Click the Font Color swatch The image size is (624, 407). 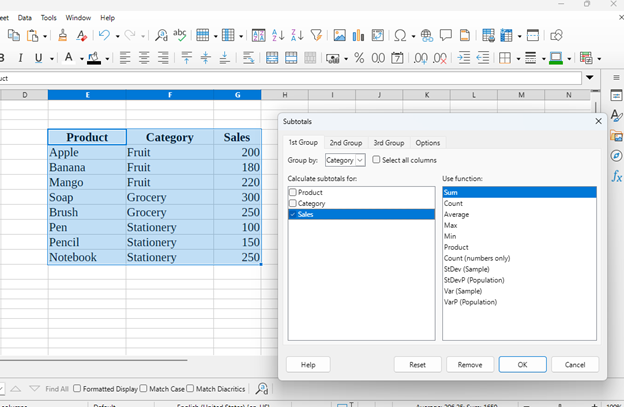(68, 58)
